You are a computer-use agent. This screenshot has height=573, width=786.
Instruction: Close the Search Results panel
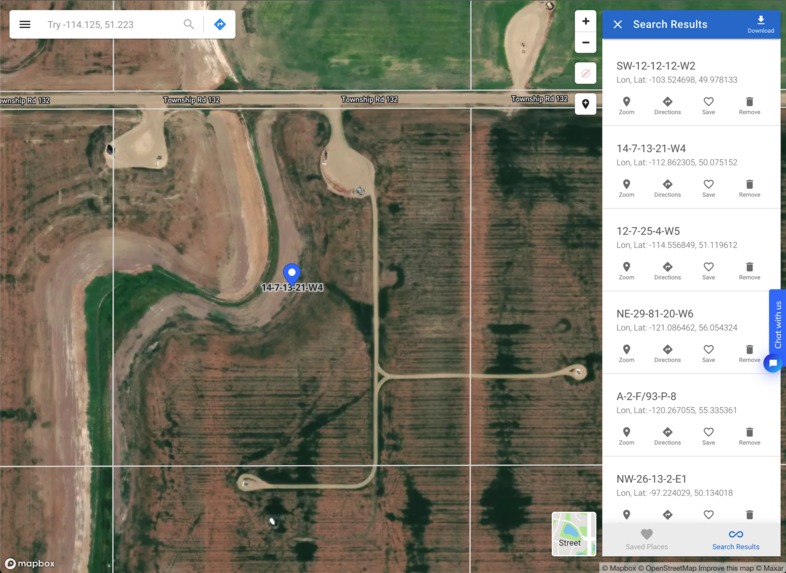(x=618, y=24)
